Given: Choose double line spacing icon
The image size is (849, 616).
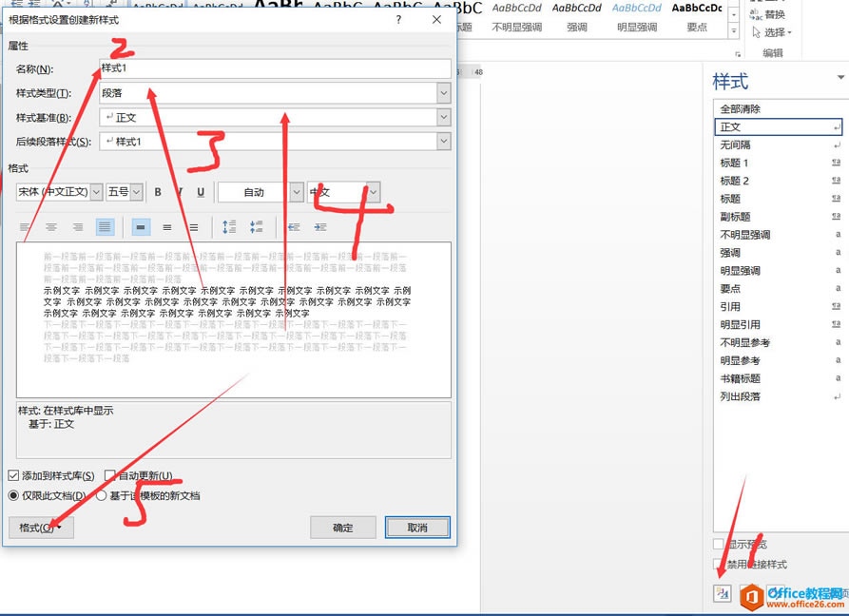Looking at the screenshot, I should [x=194, y=227].
